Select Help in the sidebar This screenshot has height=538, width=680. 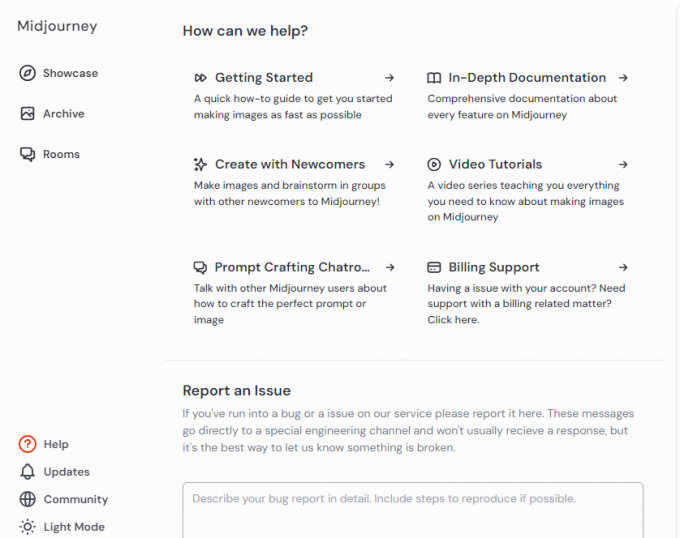56,444
